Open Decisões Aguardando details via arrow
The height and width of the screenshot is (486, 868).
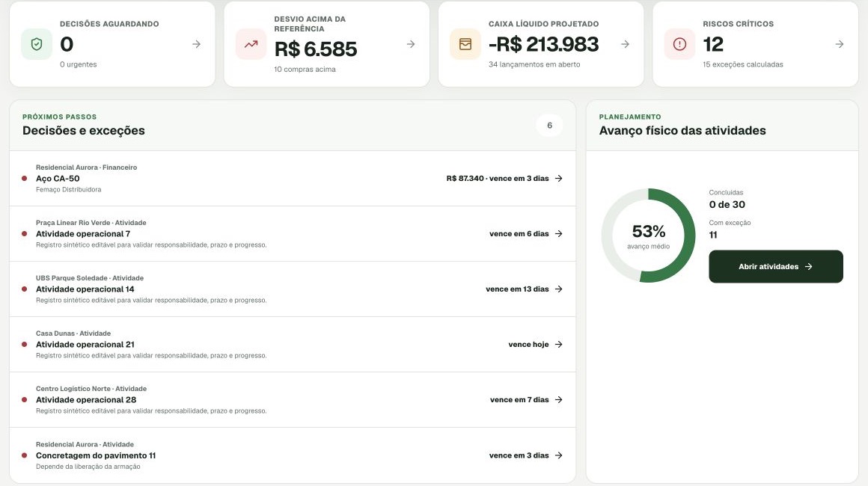coord(197,44)
